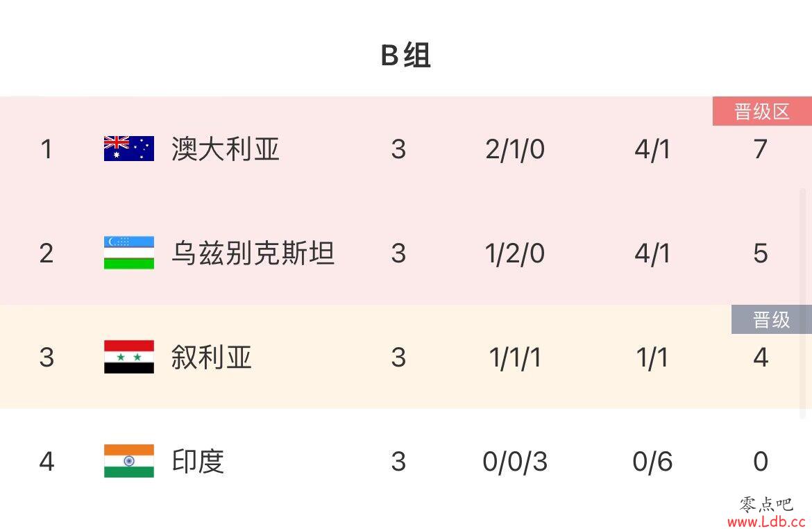
Task: Click the India flag icon
Action: [x=129, y=460]
